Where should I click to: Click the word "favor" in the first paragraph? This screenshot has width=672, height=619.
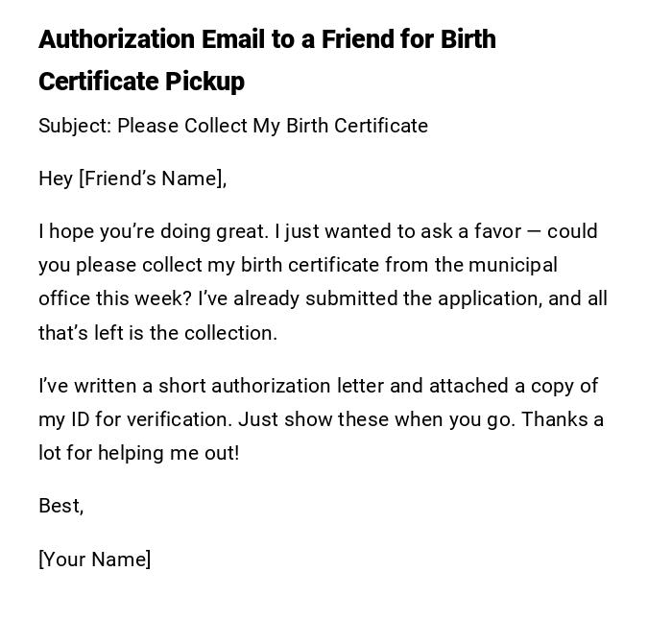click(x=497, y=231)
